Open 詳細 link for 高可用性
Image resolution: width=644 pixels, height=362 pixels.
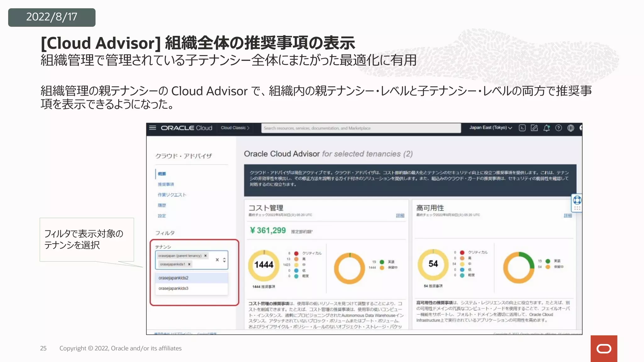[x=568, y=216]
